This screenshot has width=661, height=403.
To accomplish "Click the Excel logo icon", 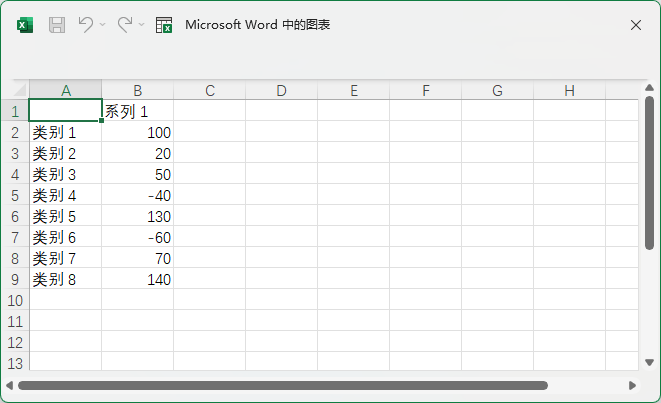I will tap(25, 25).
